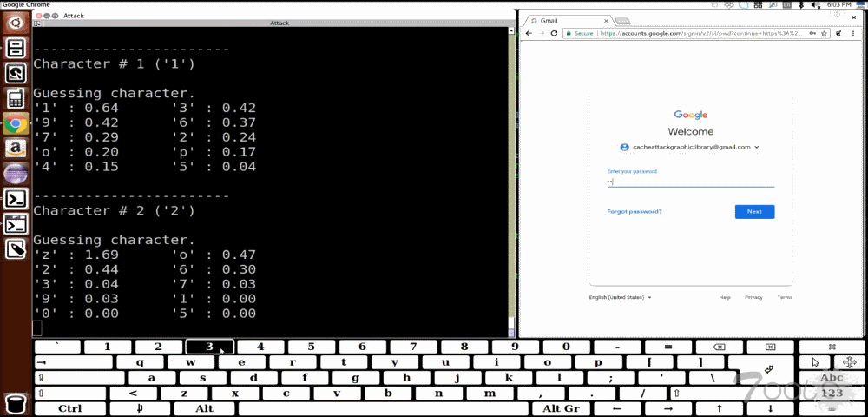Launch the calculator from the dock

[16, 98]
